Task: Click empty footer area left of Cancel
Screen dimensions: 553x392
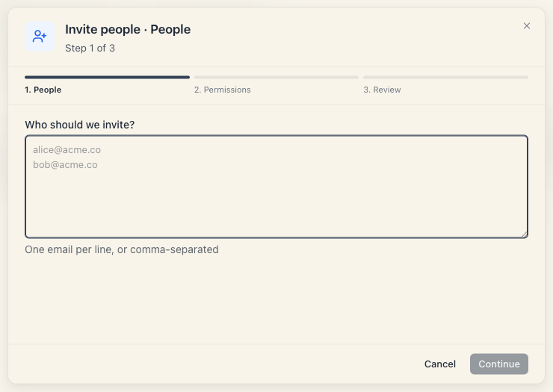Action: pos(211,364)
